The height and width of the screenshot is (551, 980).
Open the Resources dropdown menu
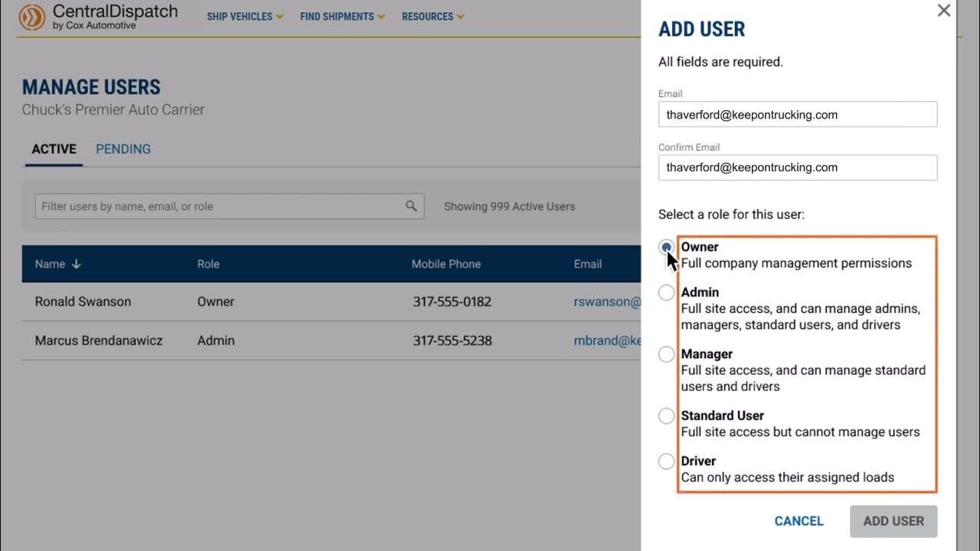[433, 16]
